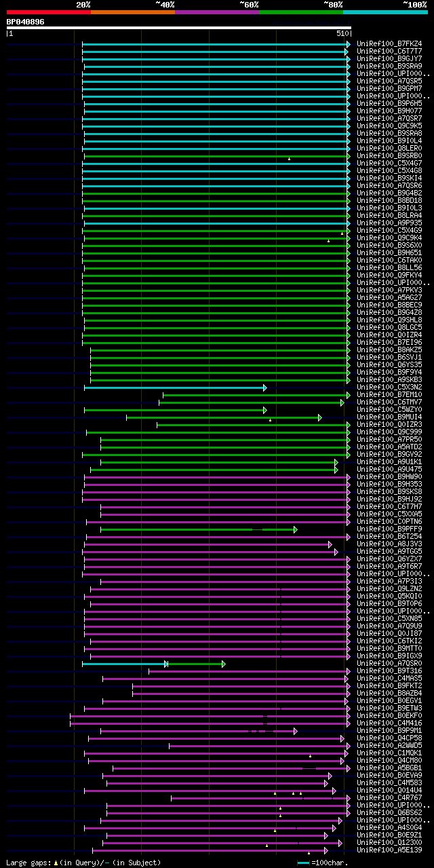This screenshot has width=434, height=868.
Task: Click the UniRef100_B9GPM7 label
Action: pos(389,88)
